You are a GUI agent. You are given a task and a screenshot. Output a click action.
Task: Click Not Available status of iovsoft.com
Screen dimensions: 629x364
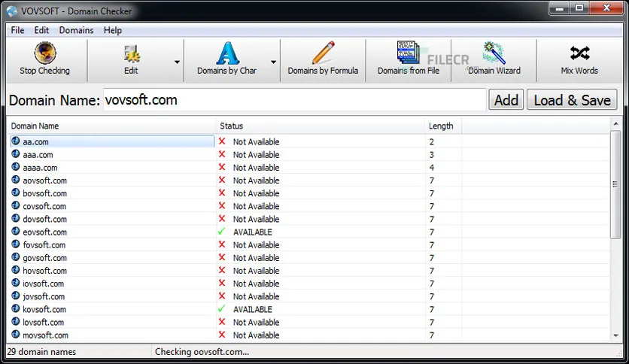click(256, 284)
